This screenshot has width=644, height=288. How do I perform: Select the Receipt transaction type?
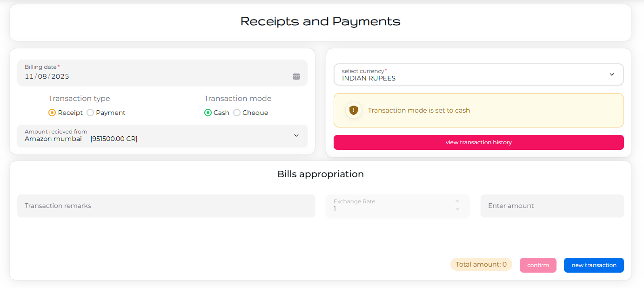(52, 112)
